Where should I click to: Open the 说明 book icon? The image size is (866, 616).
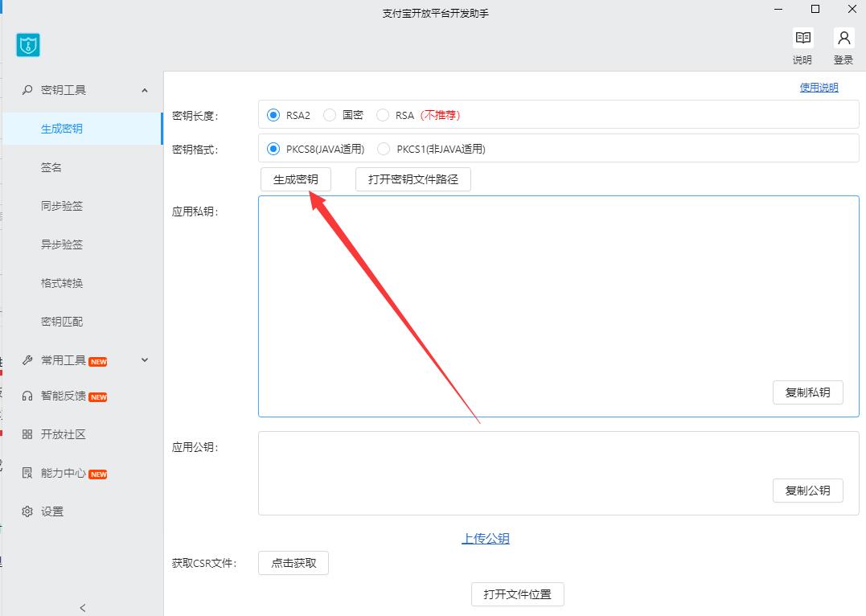[x=803, y=38]
